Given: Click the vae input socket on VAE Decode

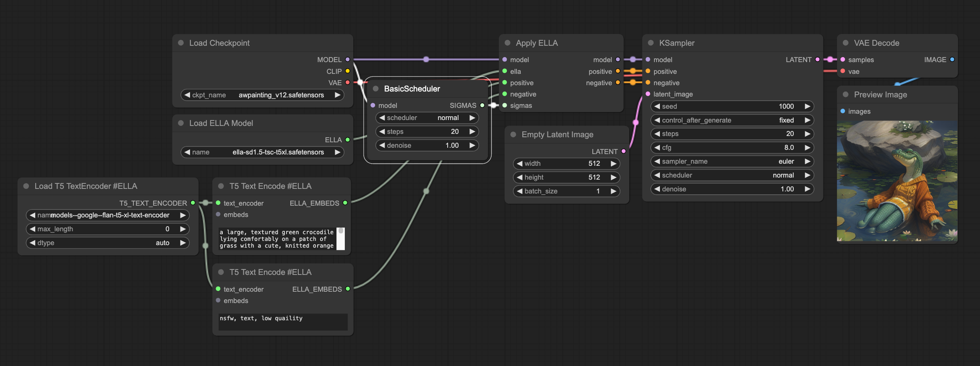Looking at the screenshot, I should [842, 71].
